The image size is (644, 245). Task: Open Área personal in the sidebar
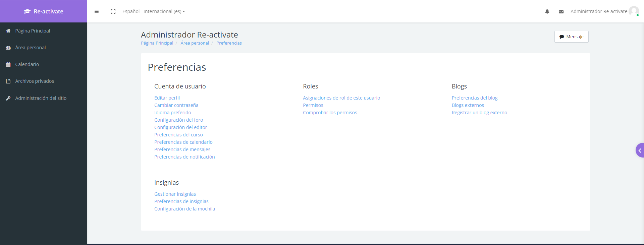click(x=31, y=48)
